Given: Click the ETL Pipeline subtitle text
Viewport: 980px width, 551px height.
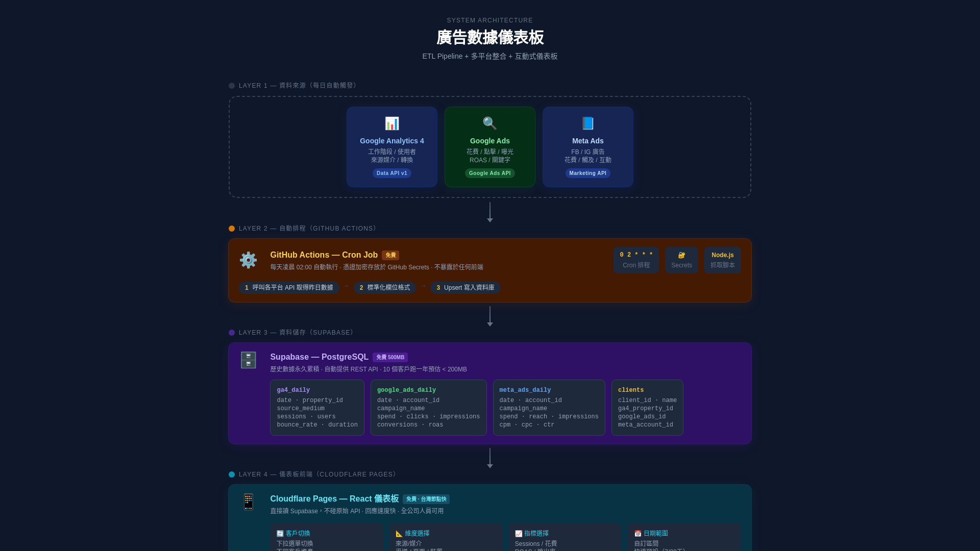Looking at the screenshot, I should coord(490,57).
